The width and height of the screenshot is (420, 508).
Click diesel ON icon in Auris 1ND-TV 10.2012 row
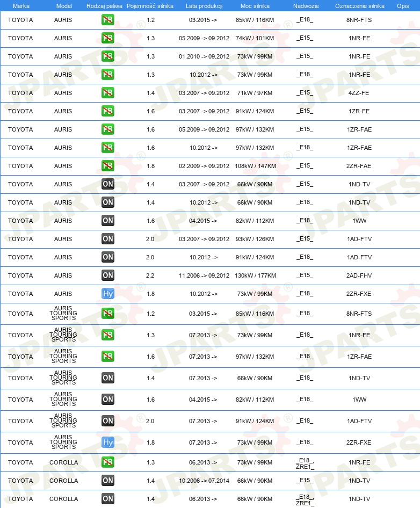(108, 202)
